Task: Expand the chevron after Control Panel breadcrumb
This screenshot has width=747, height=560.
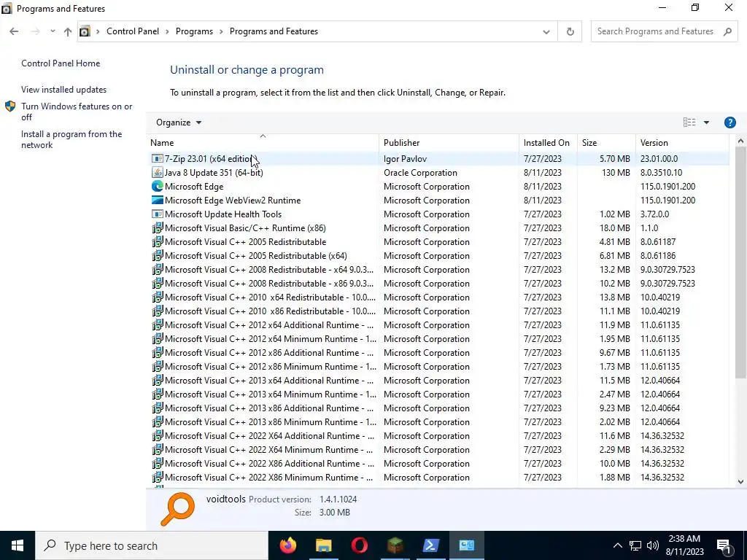Action: click(167, 31)
